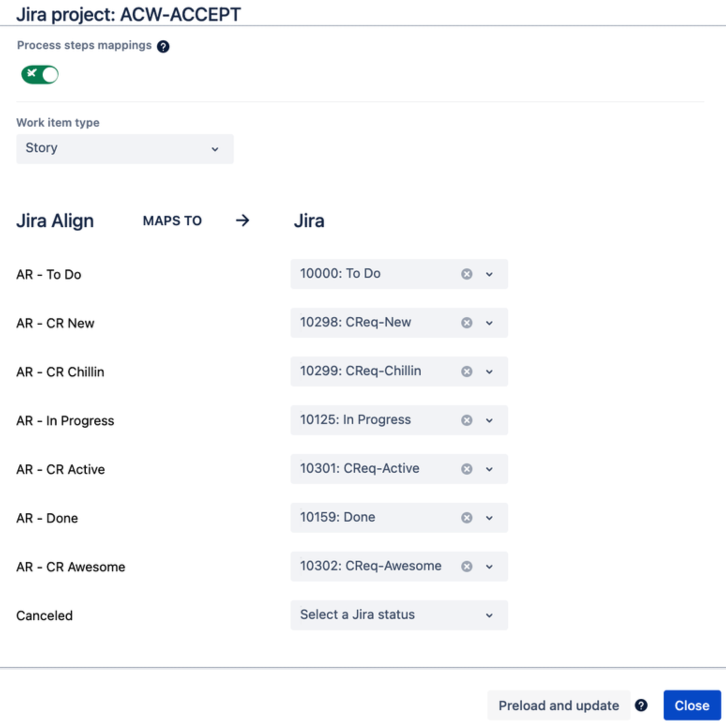Click the Process steps mappings label
Screen dimensions: 726x728
click(x=84, y=45)
